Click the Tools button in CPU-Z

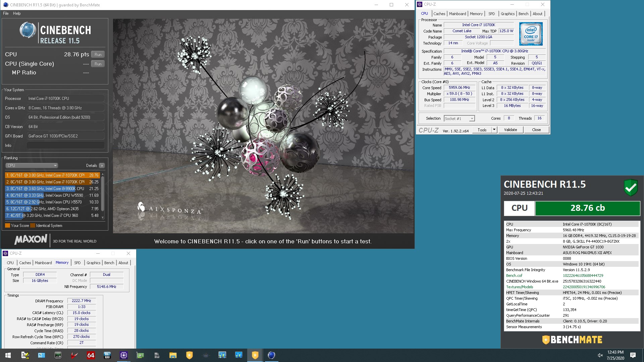[x=482, y=130]
